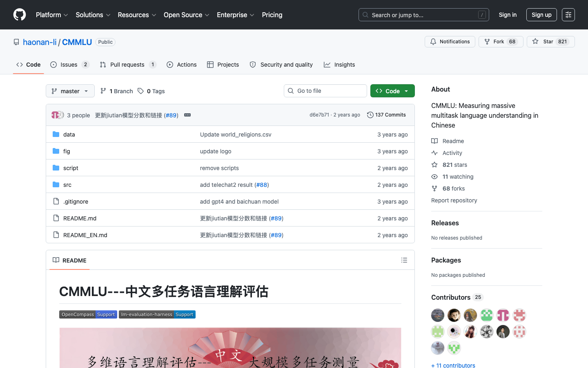Viewport: 588px width, 368px height.
Task: Expand the Solutions menu
Action: point(93,15)
